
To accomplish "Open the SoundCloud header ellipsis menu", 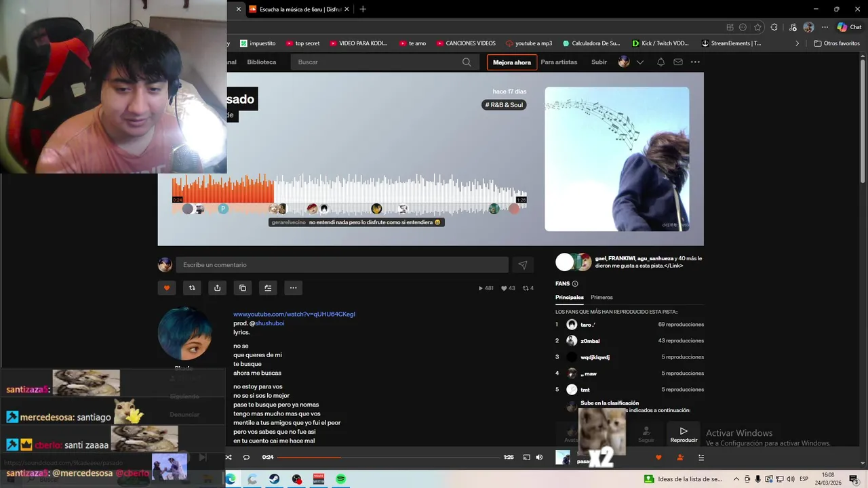I will 695,62.
